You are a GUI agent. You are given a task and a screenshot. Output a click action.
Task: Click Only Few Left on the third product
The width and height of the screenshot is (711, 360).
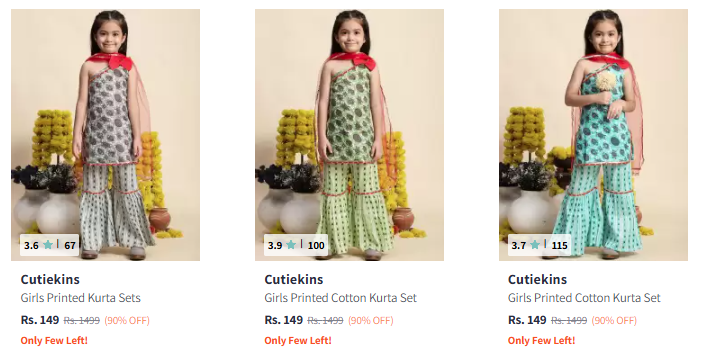(541, 341)
